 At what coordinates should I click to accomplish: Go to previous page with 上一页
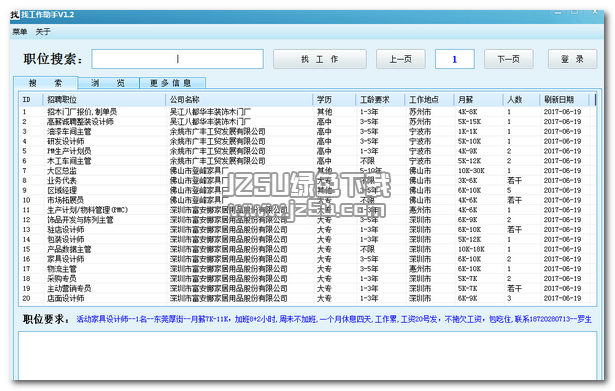(x=400, y=59)
